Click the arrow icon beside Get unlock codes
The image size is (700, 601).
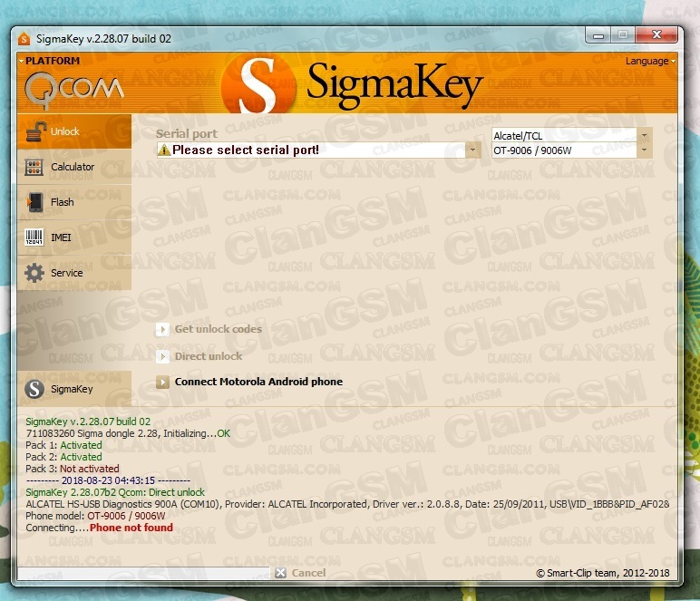click(x=162, y=329)
